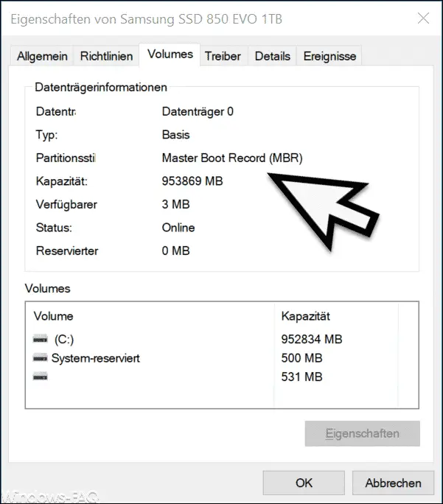Click the System-reserviert volume name

[x=96, y=358]
